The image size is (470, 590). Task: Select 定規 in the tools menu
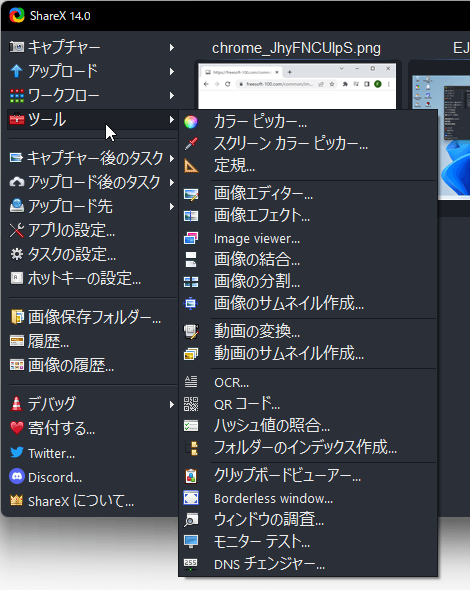[308, 166]
